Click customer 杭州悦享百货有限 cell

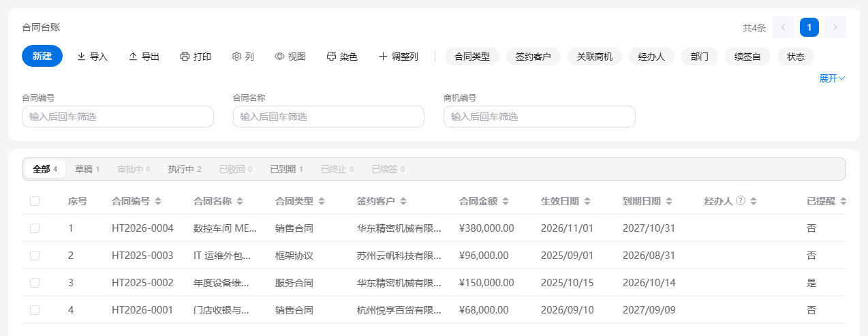coord(399,310)
